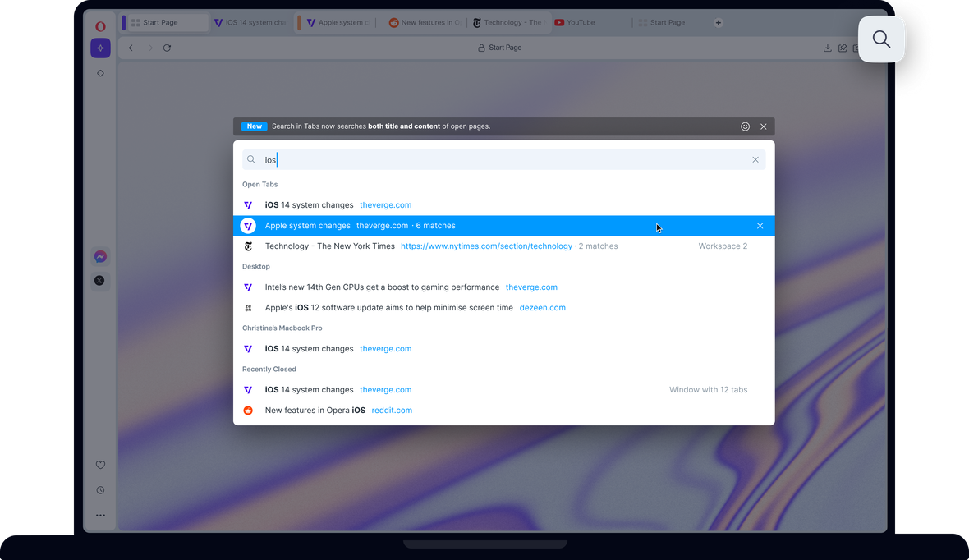Click the search magnifier in the search box

coord(251,159)
